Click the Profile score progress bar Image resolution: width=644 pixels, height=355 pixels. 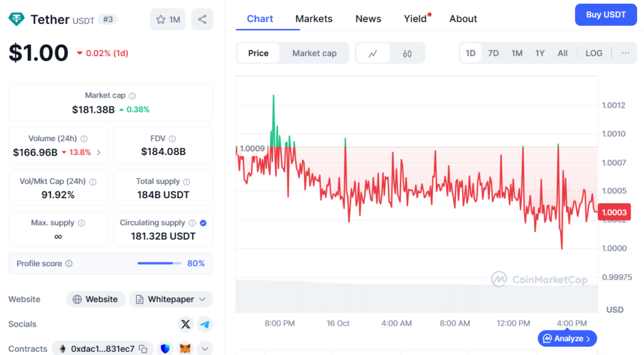click(159, 264)
